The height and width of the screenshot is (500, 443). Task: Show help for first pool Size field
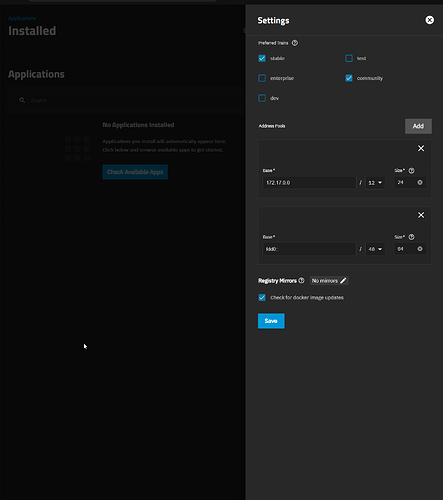(x=412, y=171)
